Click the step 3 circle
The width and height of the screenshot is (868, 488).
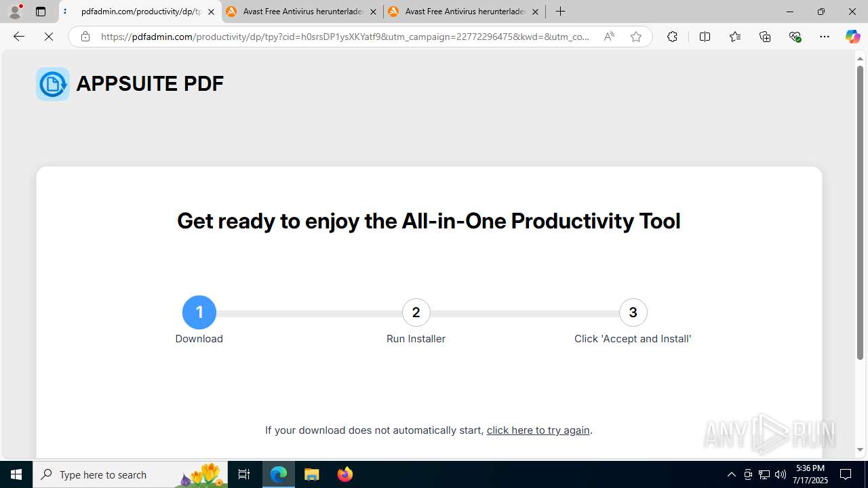point(633,312)
